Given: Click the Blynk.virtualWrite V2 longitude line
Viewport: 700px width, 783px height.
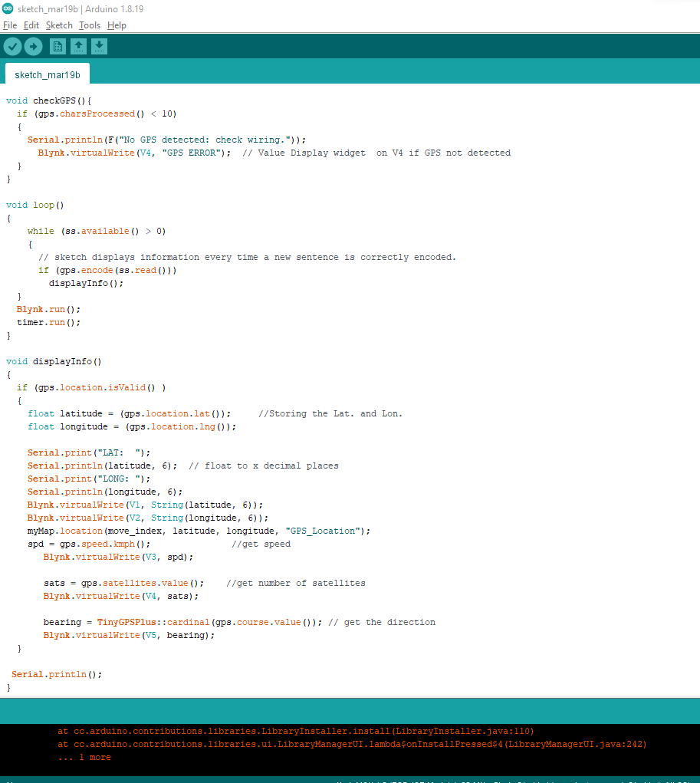Looking at the screenshot, I should pos(148,518).
